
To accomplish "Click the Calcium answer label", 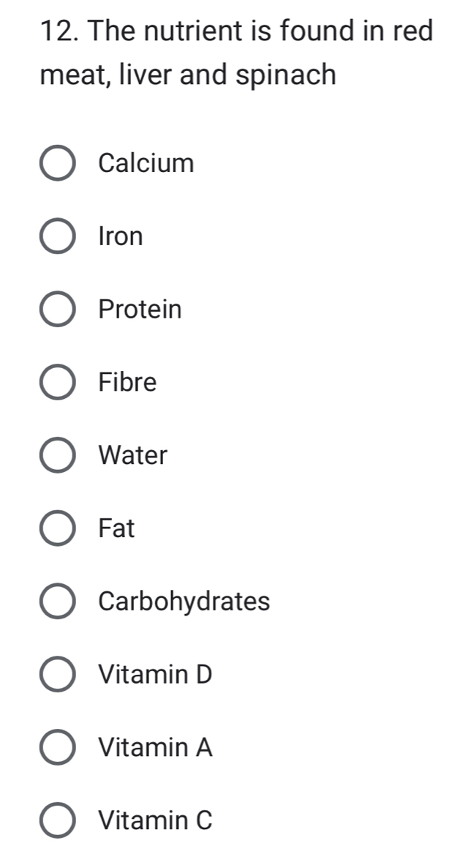I will coord(146,162).
